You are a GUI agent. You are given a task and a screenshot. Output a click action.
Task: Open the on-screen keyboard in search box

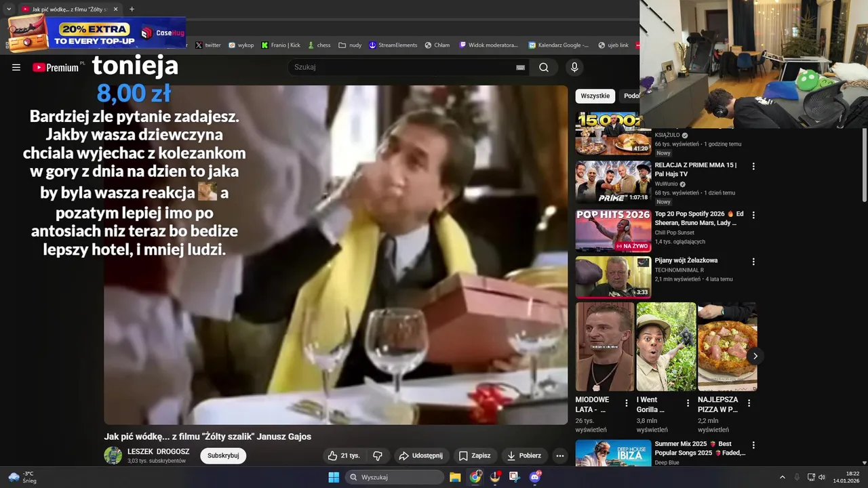(520, 67)
